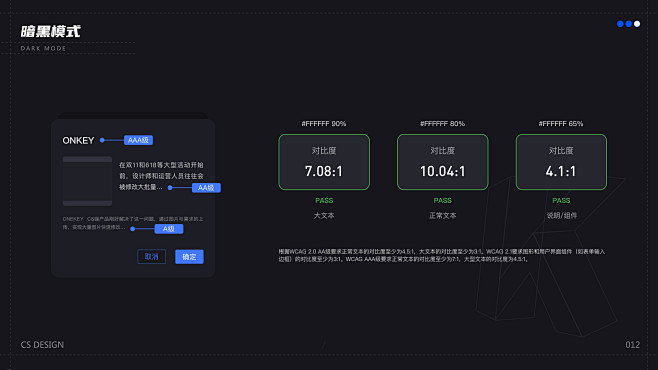Click the 说明/组件 caption

[x=561, y=216]
